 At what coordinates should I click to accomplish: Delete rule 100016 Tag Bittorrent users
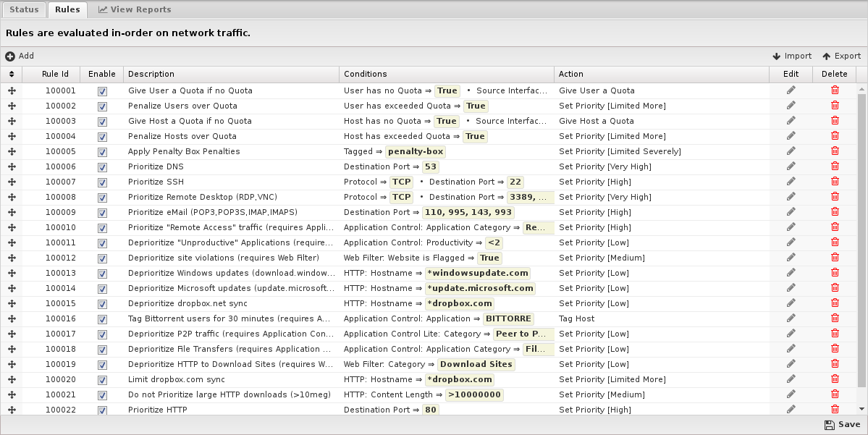[x=834, y=318]
